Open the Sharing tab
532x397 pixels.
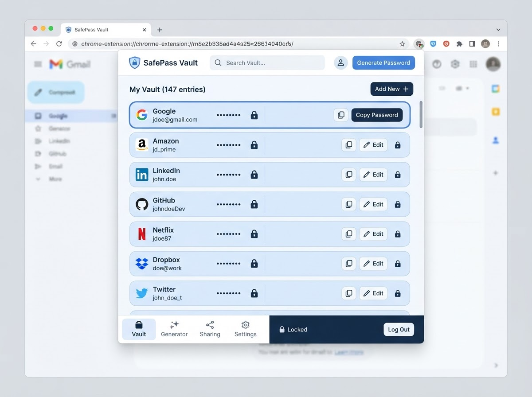210,329
